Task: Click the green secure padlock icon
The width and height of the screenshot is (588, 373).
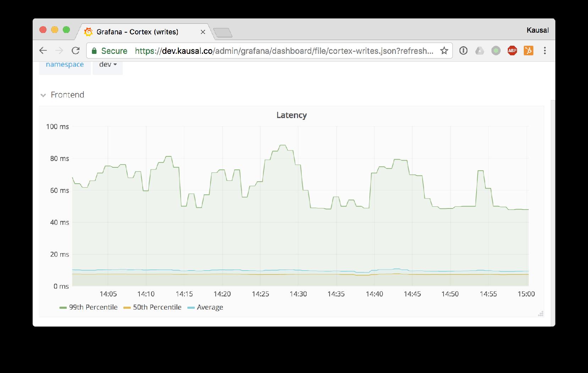Action: (94, 51)
